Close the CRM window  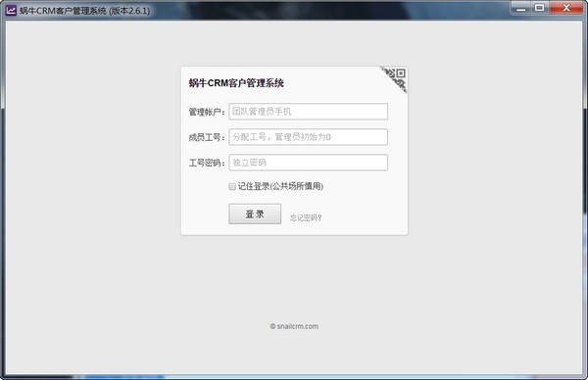pos(566,8)
